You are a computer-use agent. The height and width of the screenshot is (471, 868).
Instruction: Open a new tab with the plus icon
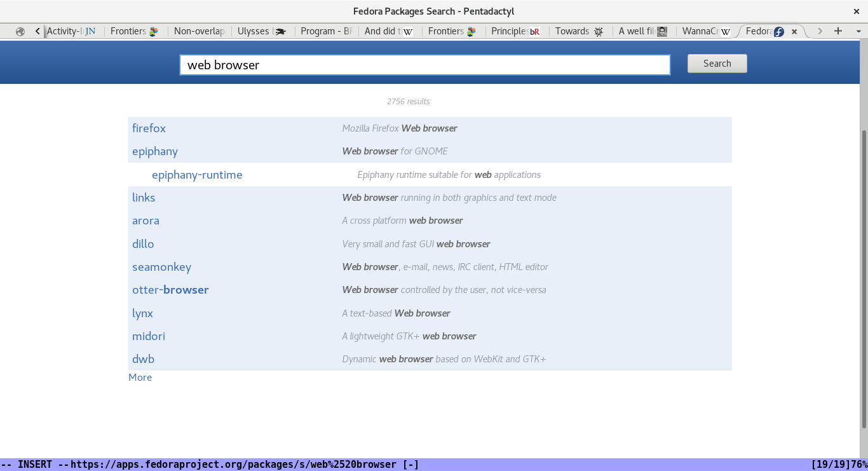tap(838, 31)
